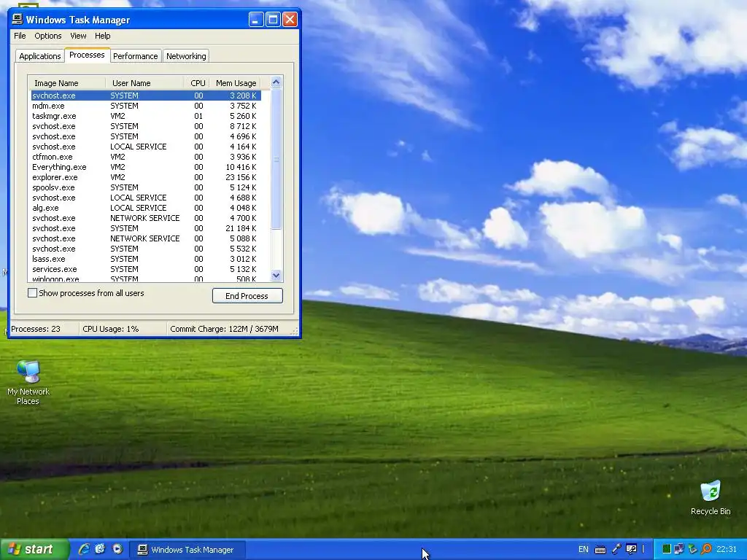
Task: Open the View menu
Action: [x=78, y=36]
